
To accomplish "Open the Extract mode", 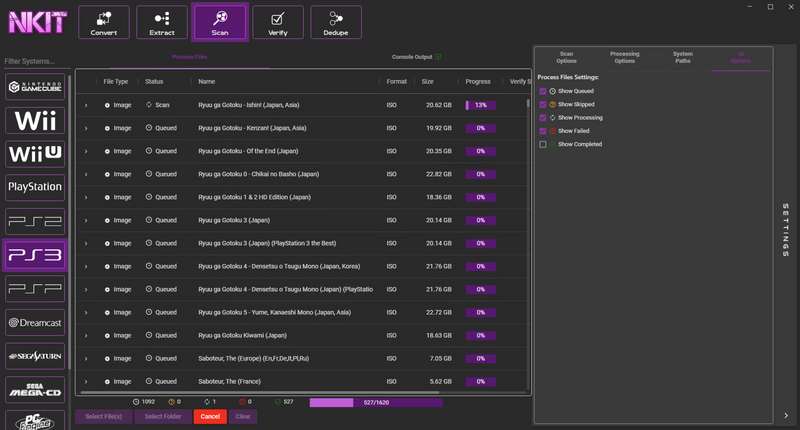I will (162, 22).
